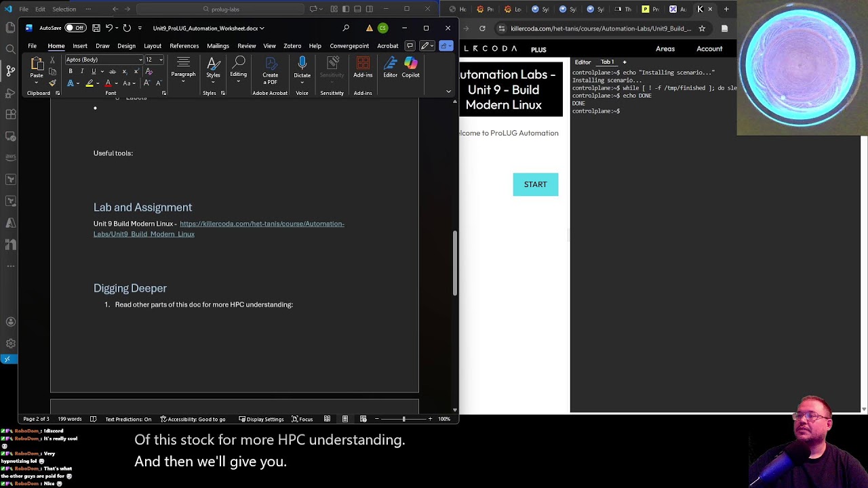Screen dimensions: 868x488
Task: Click the PLUS link in Killercoda header
Action: (538, 49)
